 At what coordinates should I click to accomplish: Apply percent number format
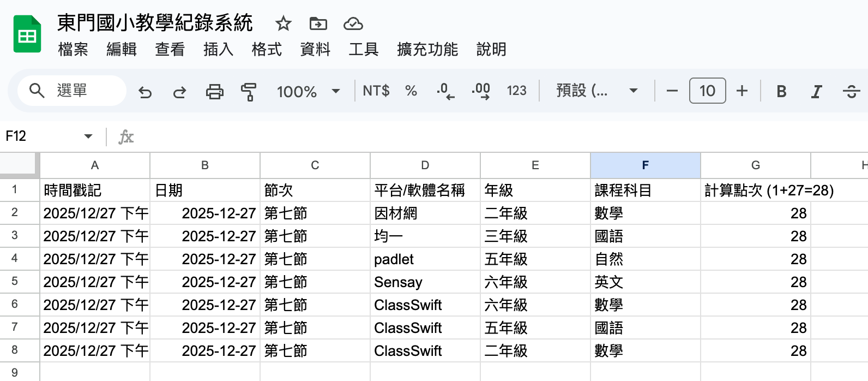coord(411,91)
